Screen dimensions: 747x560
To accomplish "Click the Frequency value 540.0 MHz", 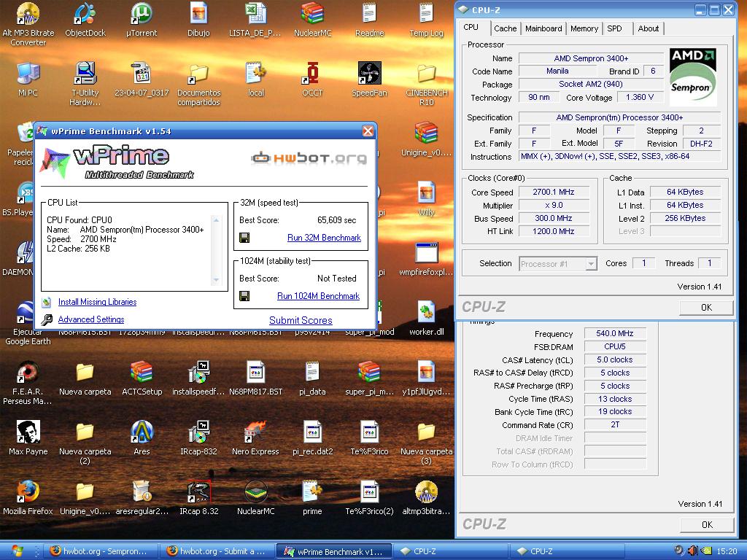I will pos(614,333).
